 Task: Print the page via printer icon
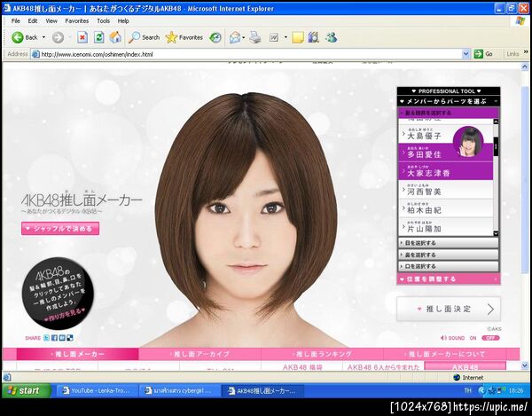point(254,37)
